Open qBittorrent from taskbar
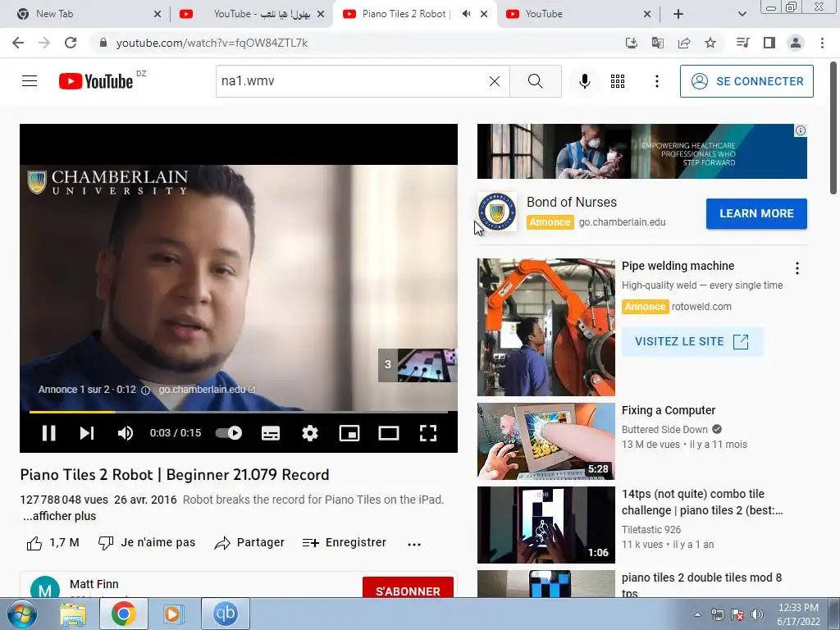This screenshot has width=840, height=630. click(x=225, y=614)
